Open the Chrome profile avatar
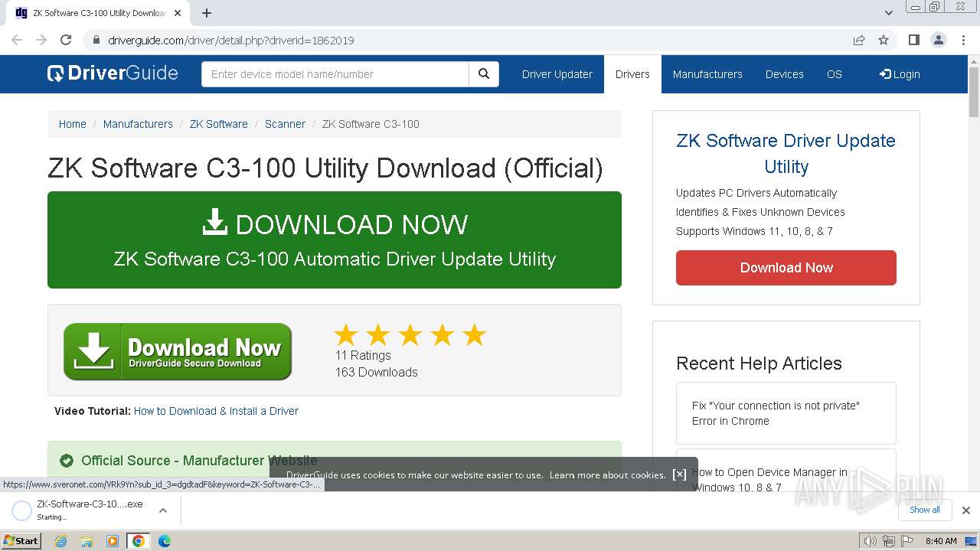Viewport: 980px width, 551px height. [938, 40]
